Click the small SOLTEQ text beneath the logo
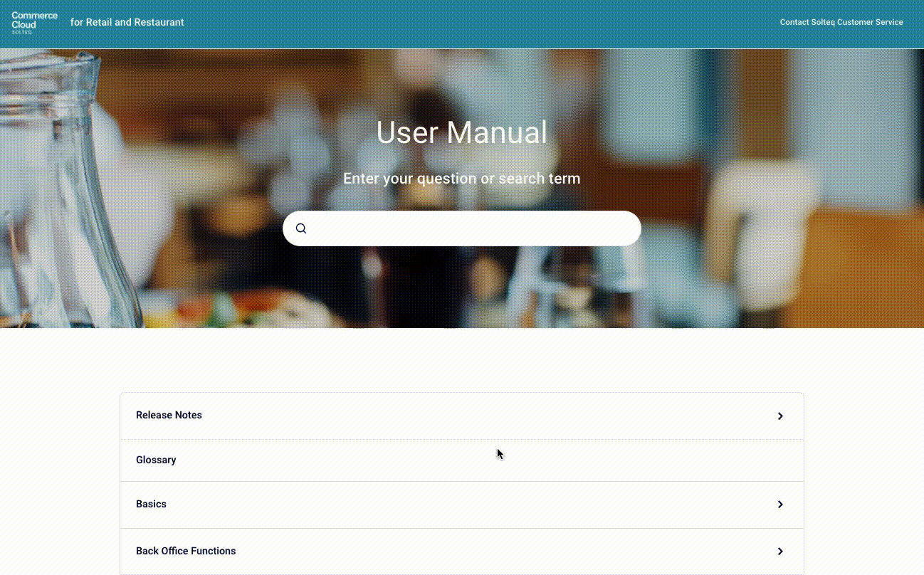The image size is (924, 575). pyautogui.click(x=21, y=32)
